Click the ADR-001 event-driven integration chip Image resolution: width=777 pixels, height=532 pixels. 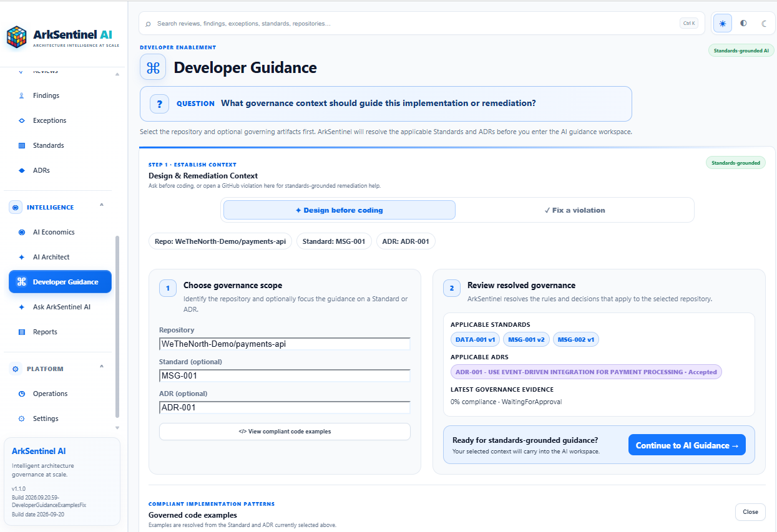click(x=586, y=372)
